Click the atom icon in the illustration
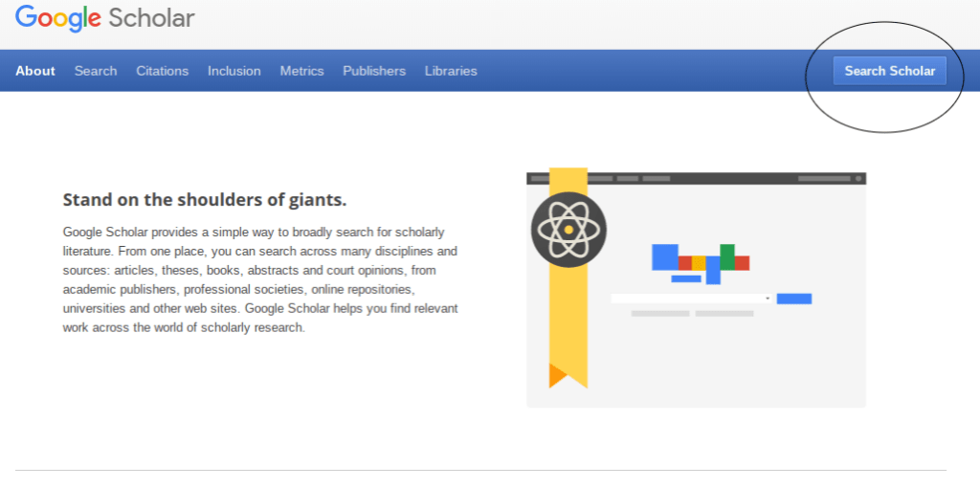The width and height of the screenshot is (980, 488). pos(568,230)
